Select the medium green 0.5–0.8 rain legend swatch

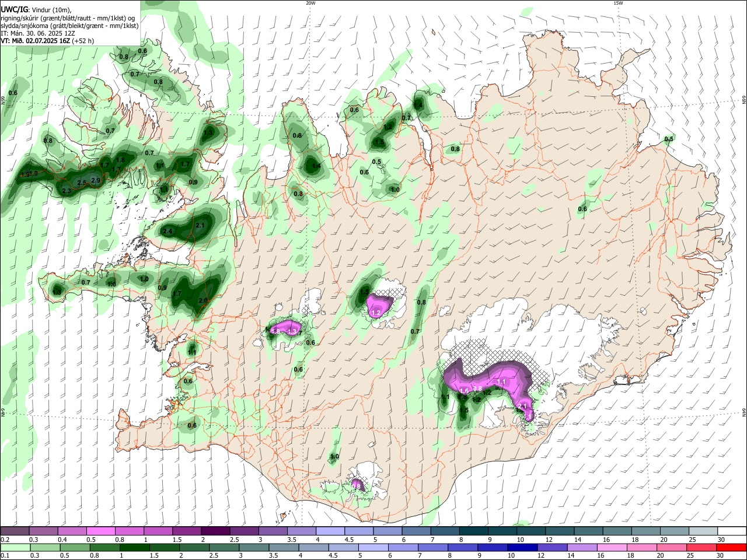[75, 547]
